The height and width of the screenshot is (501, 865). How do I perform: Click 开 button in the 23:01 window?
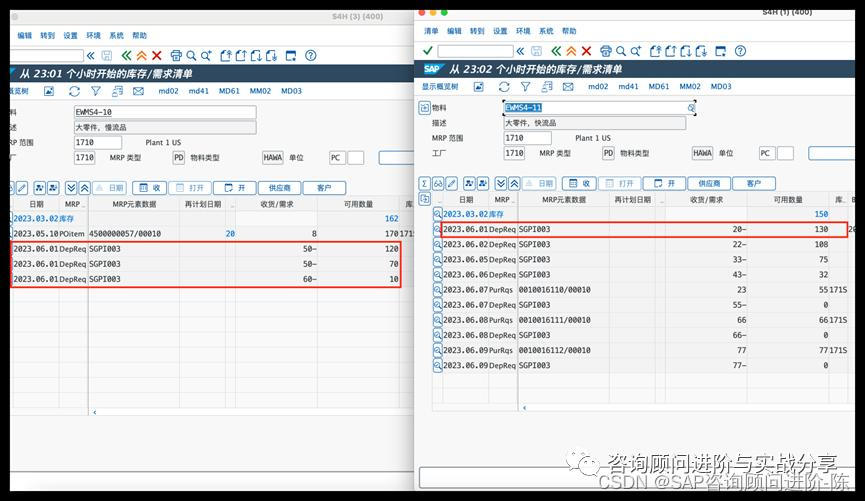click(234, 188)
